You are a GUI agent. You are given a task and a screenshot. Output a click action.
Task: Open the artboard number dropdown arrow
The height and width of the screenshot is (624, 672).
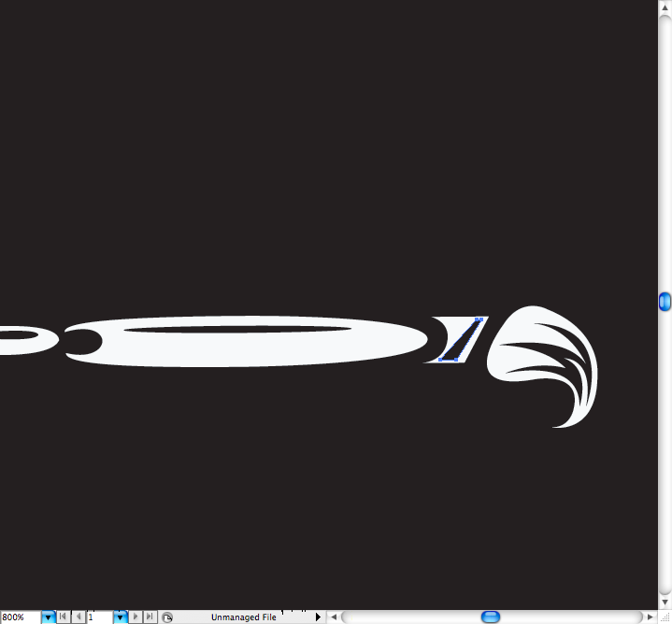[120, 617]
